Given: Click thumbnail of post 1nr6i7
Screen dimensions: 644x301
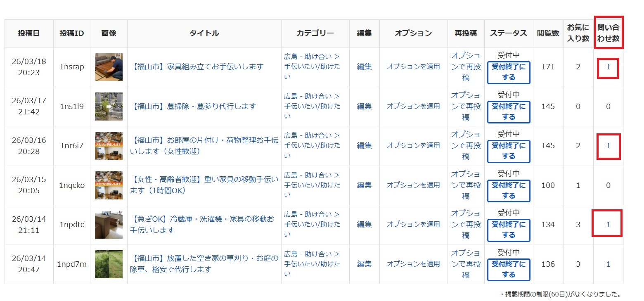Looking at the screenshot, I should pyautogui.click(x=109, y=146).
